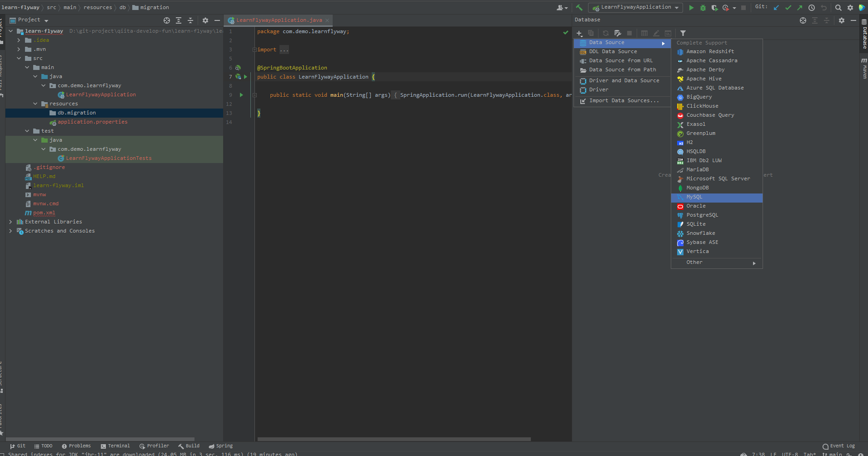Expand all in Project panel toolbar
868x456 pixels.
point(179,20)
